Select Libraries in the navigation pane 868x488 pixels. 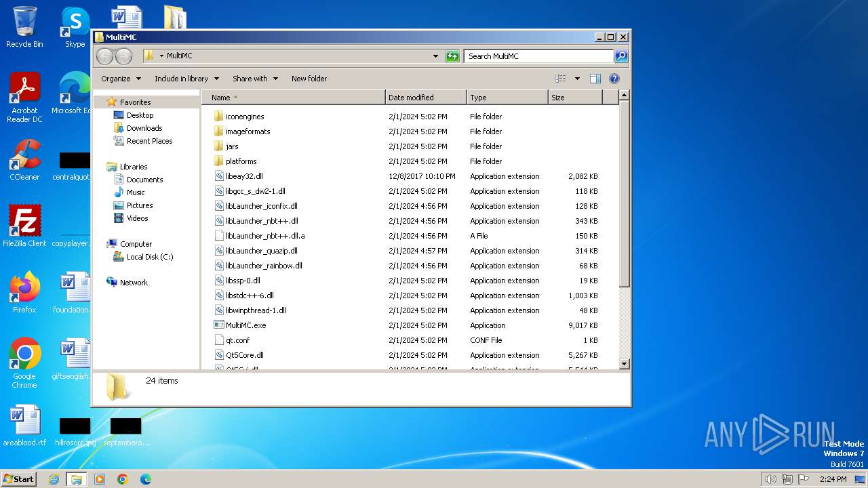click(x=133, y=167)
